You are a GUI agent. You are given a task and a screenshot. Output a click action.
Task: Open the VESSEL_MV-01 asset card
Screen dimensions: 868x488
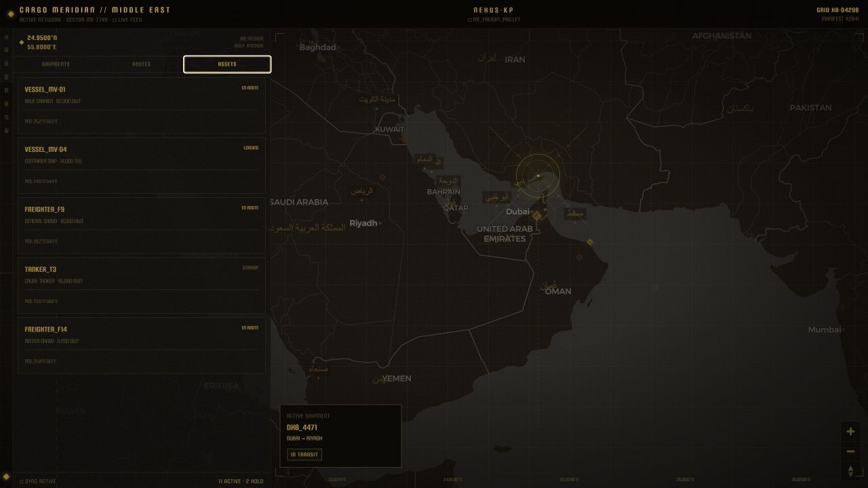[x=142, y=106]
